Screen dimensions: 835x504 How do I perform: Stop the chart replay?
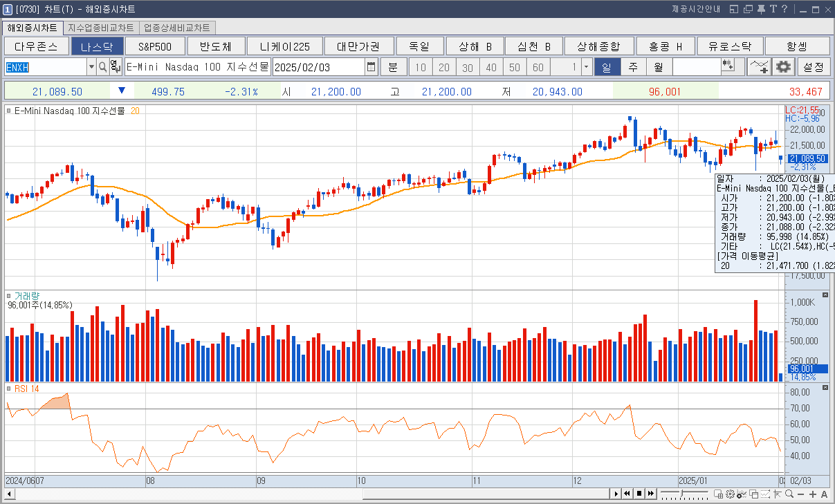(x=639, y=494)
